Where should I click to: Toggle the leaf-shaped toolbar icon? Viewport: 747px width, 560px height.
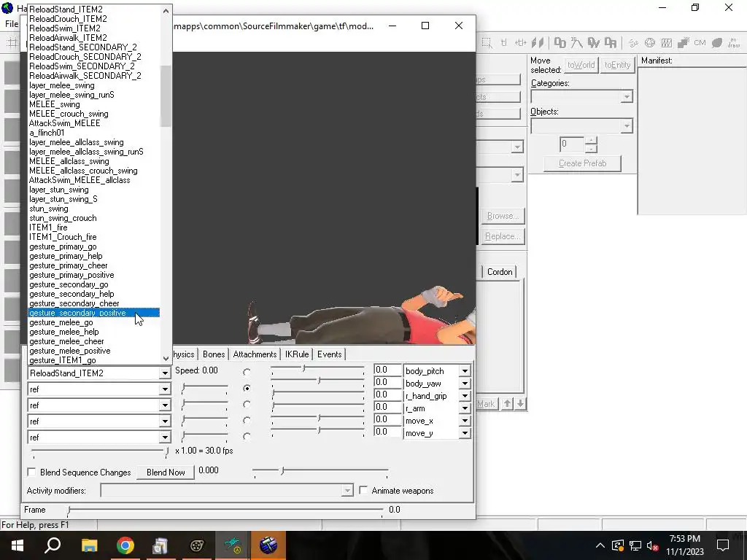point(716,43)
